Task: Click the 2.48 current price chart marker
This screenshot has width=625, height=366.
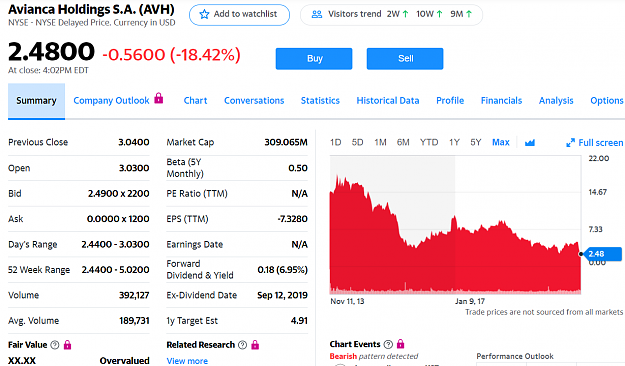Action: [603, 254]
